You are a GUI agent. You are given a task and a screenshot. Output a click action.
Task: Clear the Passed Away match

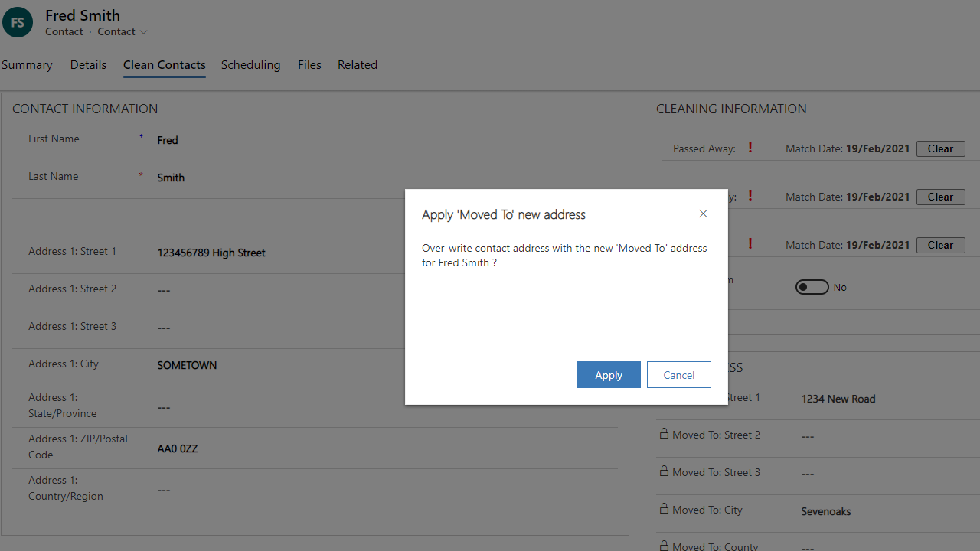click(x=940, y=148)
